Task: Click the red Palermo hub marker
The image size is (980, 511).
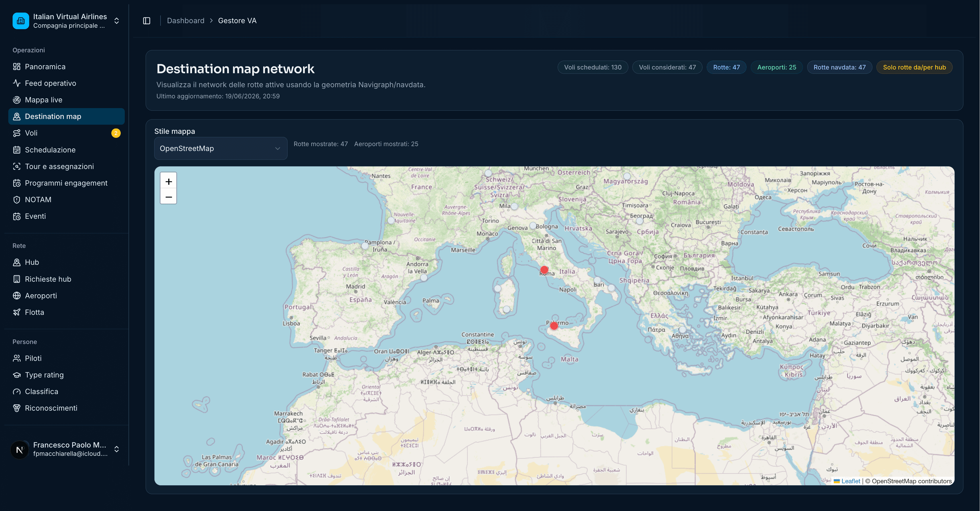Action: point(554,325)
